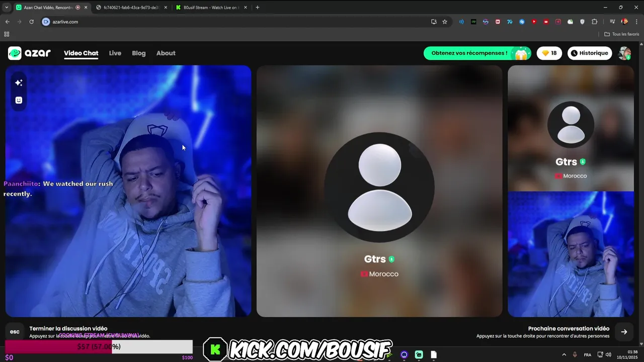The image size is (644, 362).
Task: Open the extensions puzzle menu
Action: [x=595, y=22]
